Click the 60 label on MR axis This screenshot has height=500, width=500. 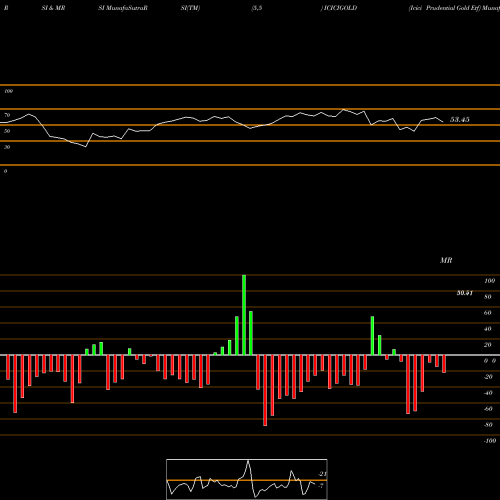tap(488, 313)
